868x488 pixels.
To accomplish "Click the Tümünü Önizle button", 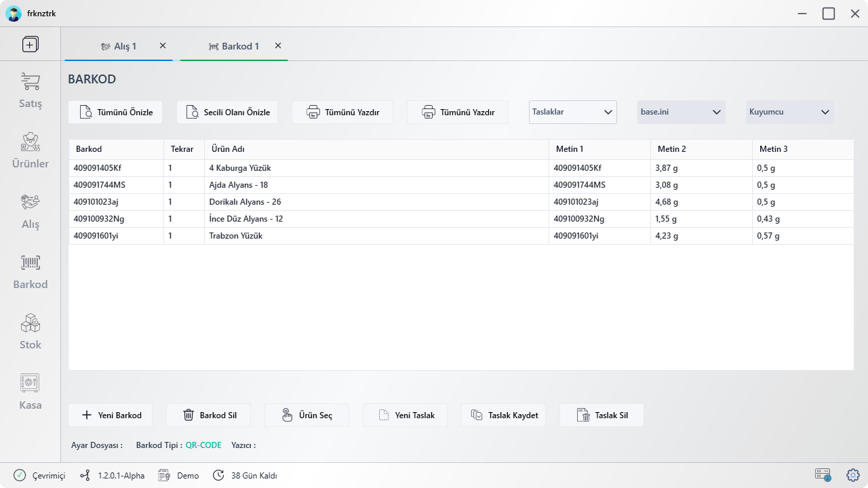I will tap(115, 112).
